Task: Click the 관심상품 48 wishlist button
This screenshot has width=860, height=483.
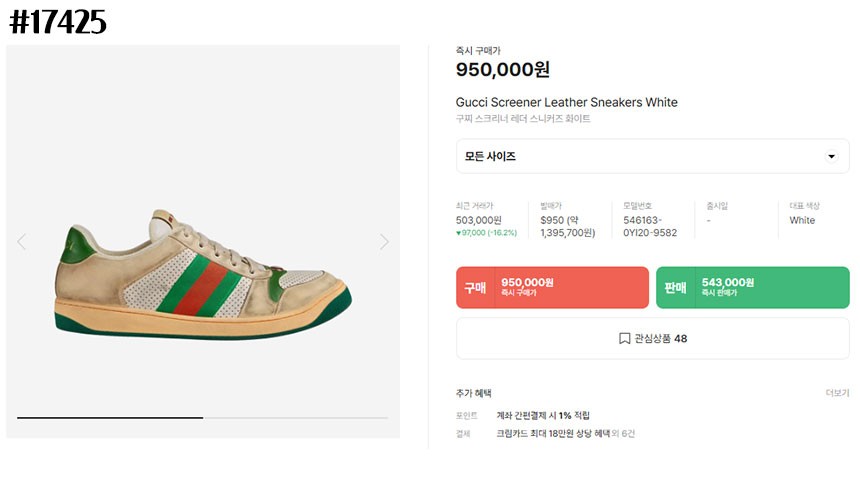Action: tap(653, 338)
